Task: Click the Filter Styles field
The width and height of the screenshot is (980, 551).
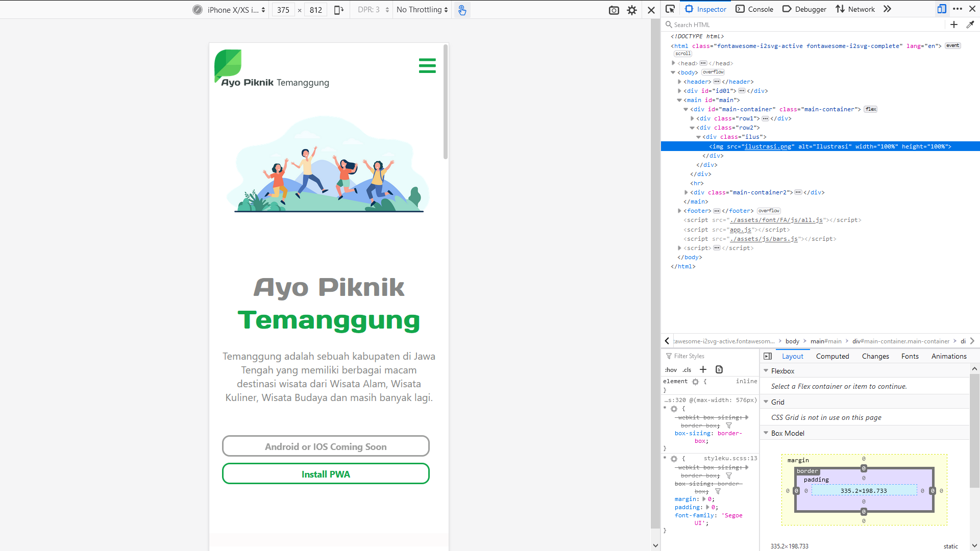Action: (x=709, y=356)
